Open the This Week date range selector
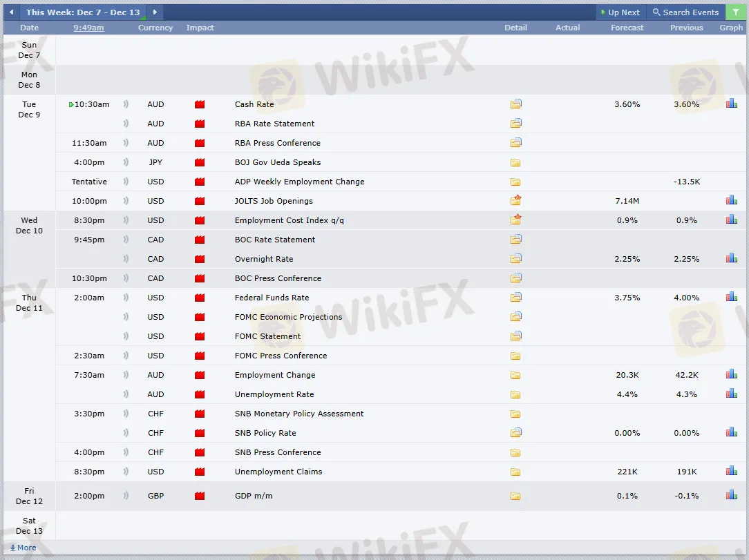749x560 pixels. (x=83, y=12)
